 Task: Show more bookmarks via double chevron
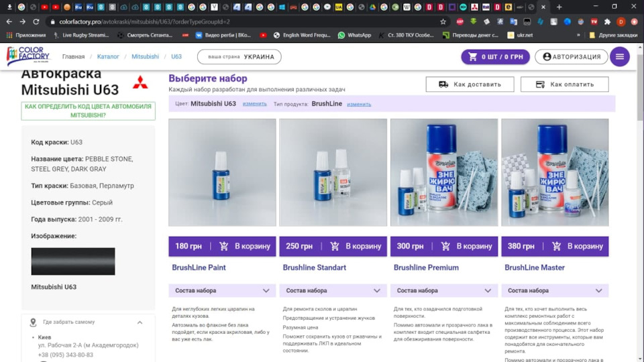578,36
